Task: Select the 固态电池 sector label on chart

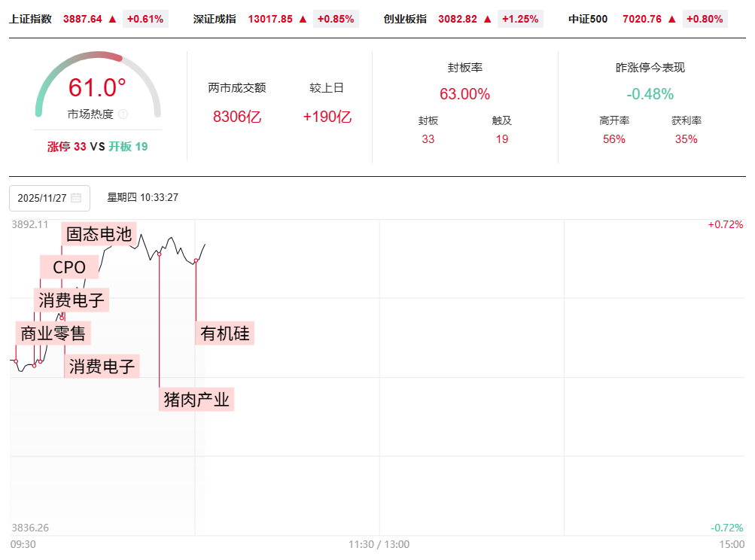Action: 99,234
